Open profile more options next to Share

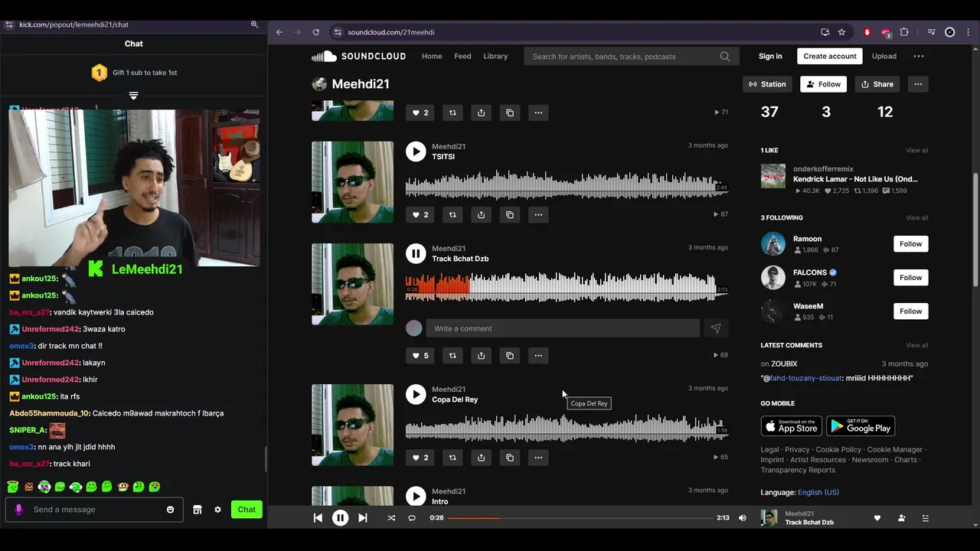918,84
